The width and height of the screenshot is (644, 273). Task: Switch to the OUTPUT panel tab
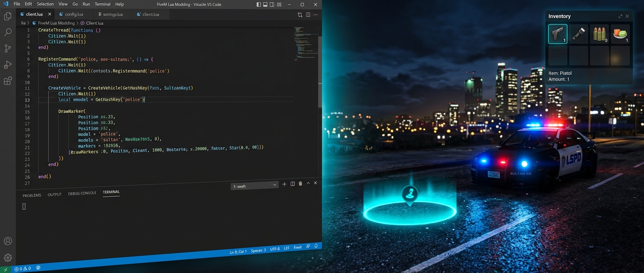click(x=54, y=195)
